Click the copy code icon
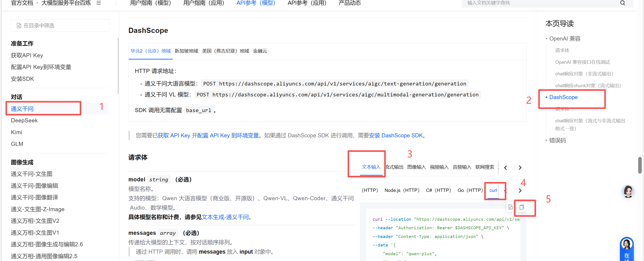The height and width of the screenshot is (261, 644). tap(521, 207)
